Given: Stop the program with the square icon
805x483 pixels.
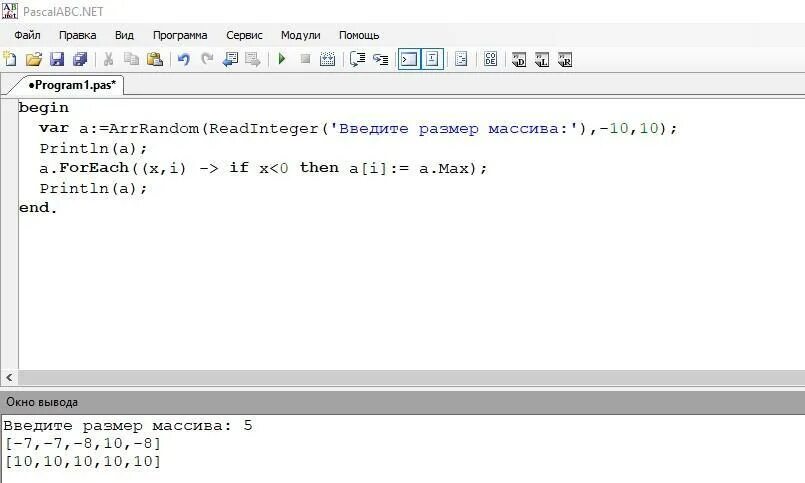Looking at the screenshot, I should coord(305,59).
